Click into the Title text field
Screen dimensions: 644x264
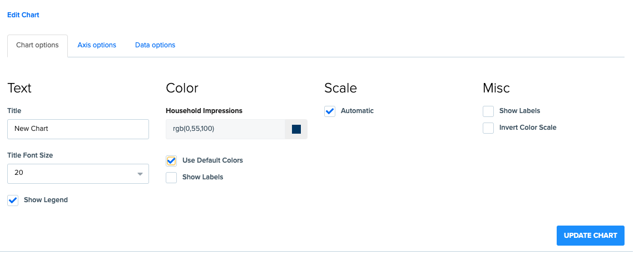pyautogui.click(x=78, y=129)
